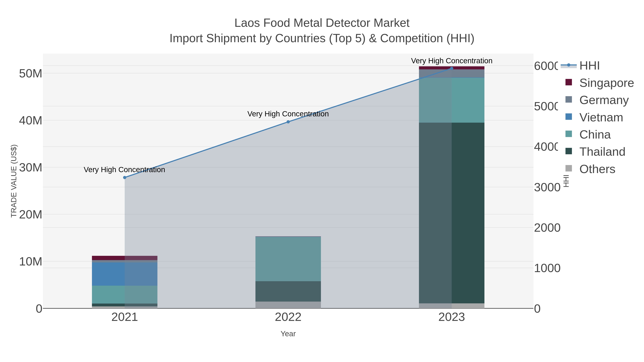Click the 50M y-axis tick label
The image size is (644, 362).
[x=30, y=73]
